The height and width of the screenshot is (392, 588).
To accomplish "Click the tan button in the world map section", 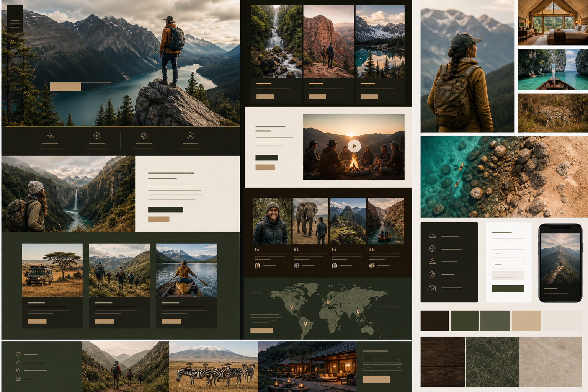I will pyautogui.click(x=261, y=330).
